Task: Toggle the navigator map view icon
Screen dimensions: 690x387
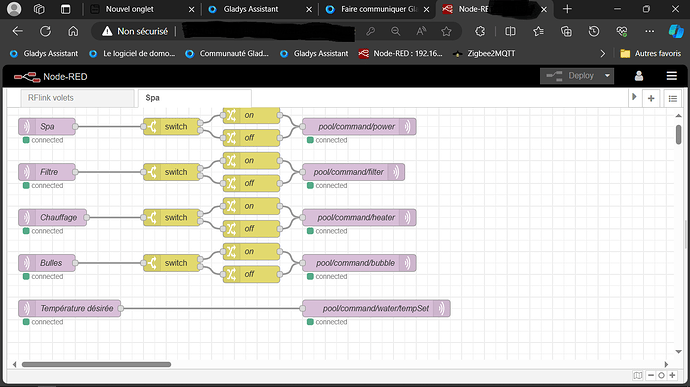Action: 638,376
